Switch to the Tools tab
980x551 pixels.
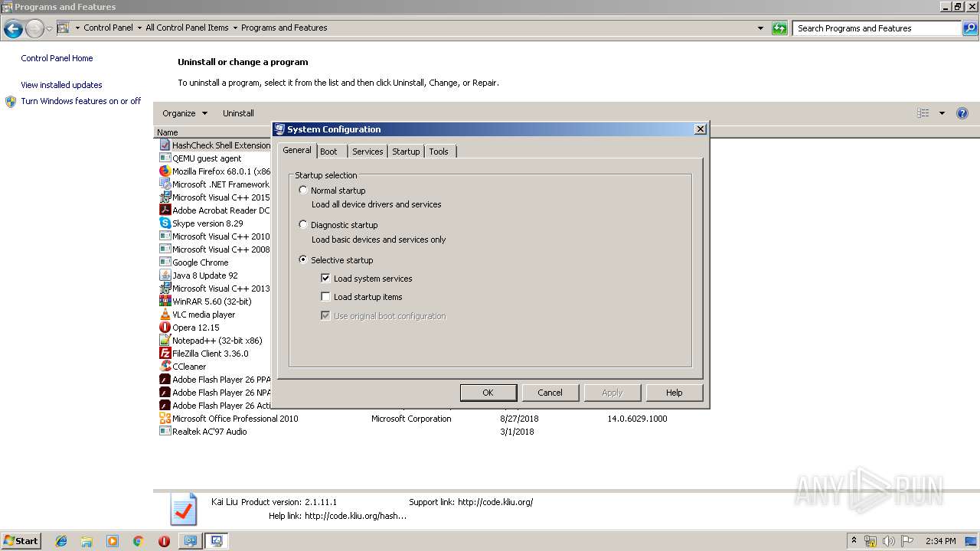pos(439,152)
